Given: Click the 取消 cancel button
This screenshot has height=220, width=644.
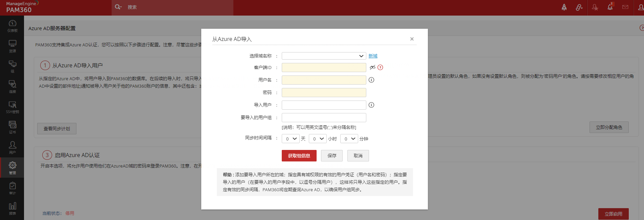Looking at the screenshot, I should 358,156.
